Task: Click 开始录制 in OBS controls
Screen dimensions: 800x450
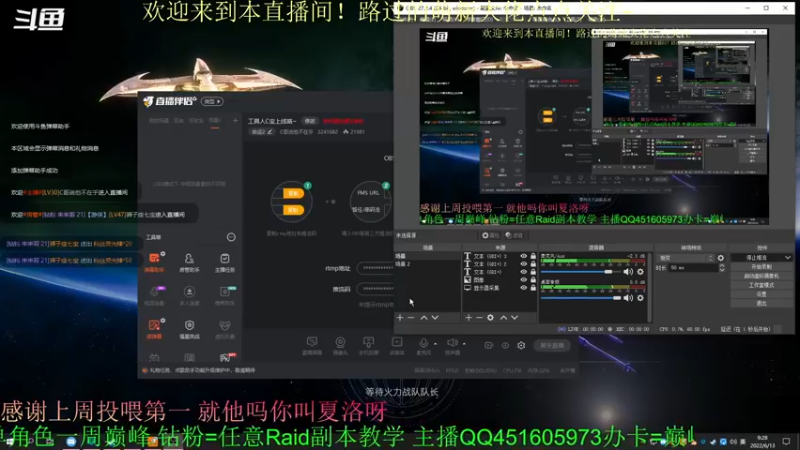Action: 761,267
